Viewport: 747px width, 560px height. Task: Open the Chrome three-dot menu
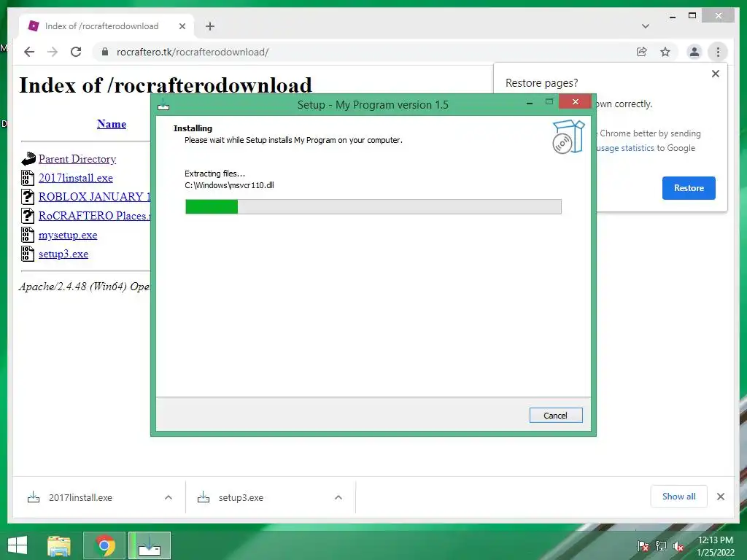[718, 52]
